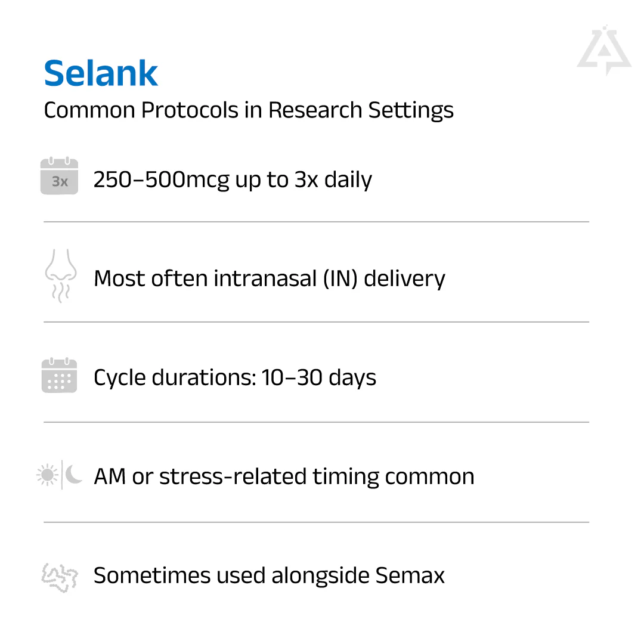The width and height of the screenshot is (644, 644).
Task: Click the 3x calendar dosage icon
Action: coord(59,177)
